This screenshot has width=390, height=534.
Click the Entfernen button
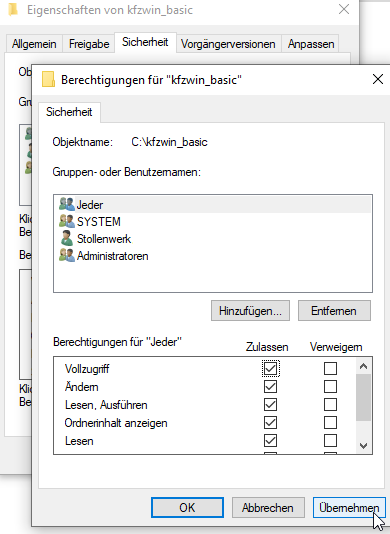click(334, 311)
